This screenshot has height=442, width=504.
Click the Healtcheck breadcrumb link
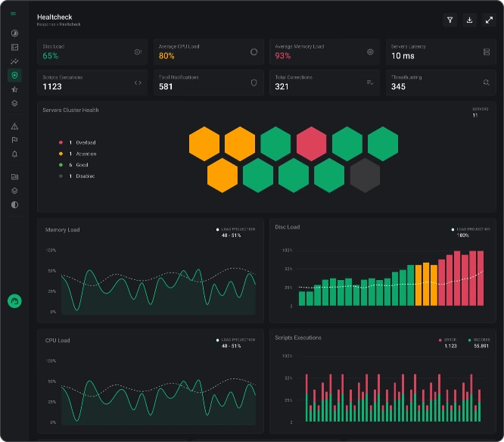(x=70, y=24)
